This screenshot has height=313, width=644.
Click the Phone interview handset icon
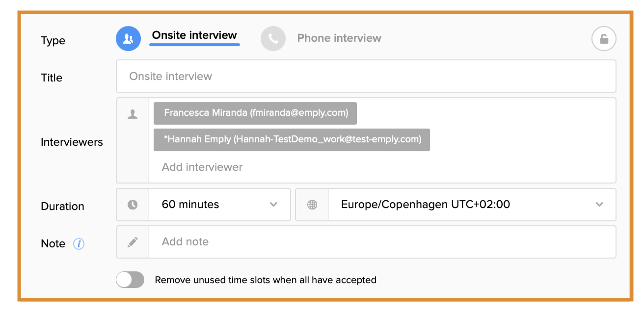(273, 39)
